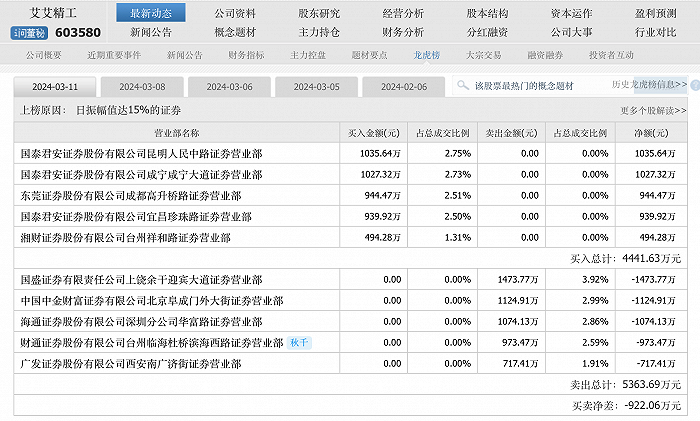Open 历史龙虎榜信息 link
The image size is (700, 421).
point(648,87)
